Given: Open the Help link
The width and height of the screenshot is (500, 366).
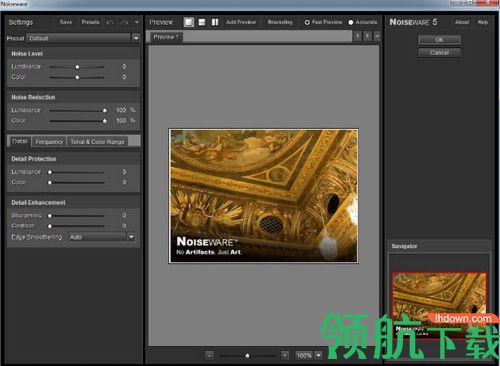Looking at the screenshot, I should coord(483,22).
